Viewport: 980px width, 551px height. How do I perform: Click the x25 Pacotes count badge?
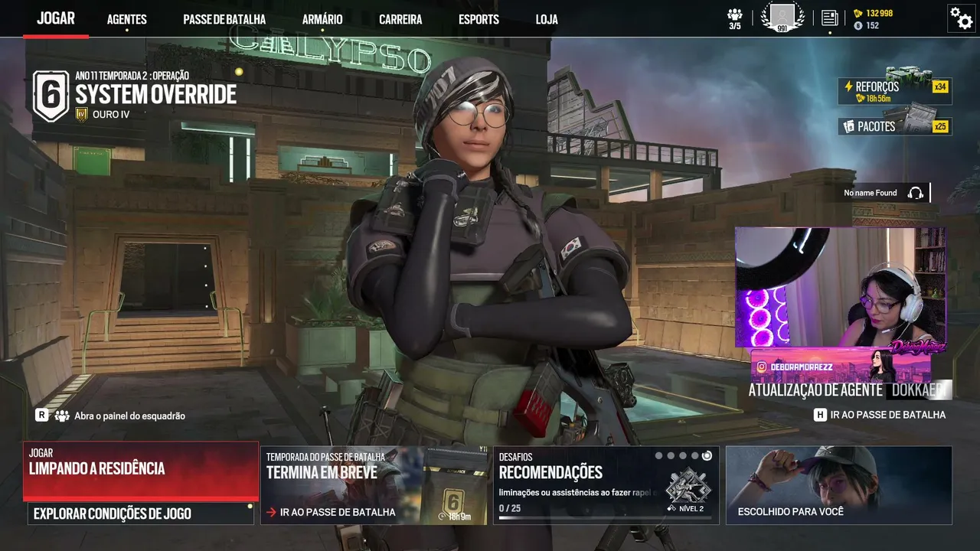pos(940,126)
